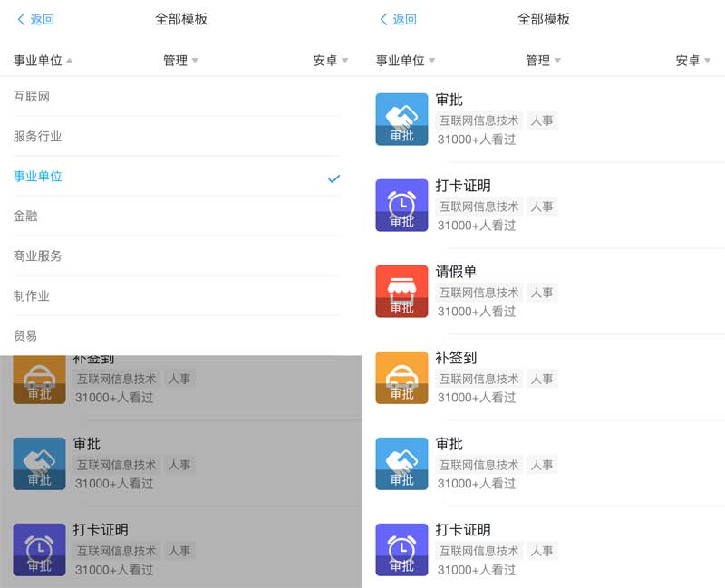Tap the back chevron arrow on right screen
The height and width of the screenshot is (588, 725).
(383, 19)
